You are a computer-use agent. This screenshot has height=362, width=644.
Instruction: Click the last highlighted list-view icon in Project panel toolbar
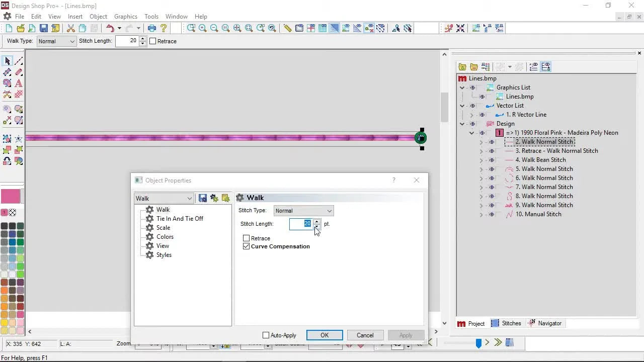point(546,66)
